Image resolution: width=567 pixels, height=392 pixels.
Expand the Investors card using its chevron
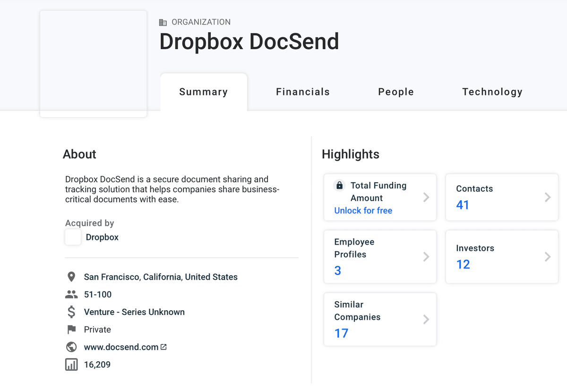tap(548, 256)
